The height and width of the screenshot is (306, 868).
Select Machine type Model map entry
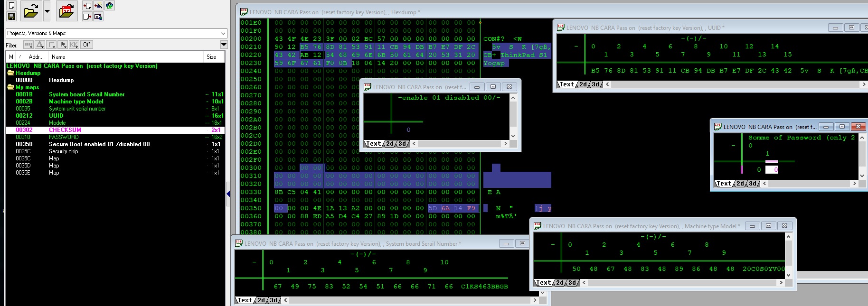tap(115, 102)
